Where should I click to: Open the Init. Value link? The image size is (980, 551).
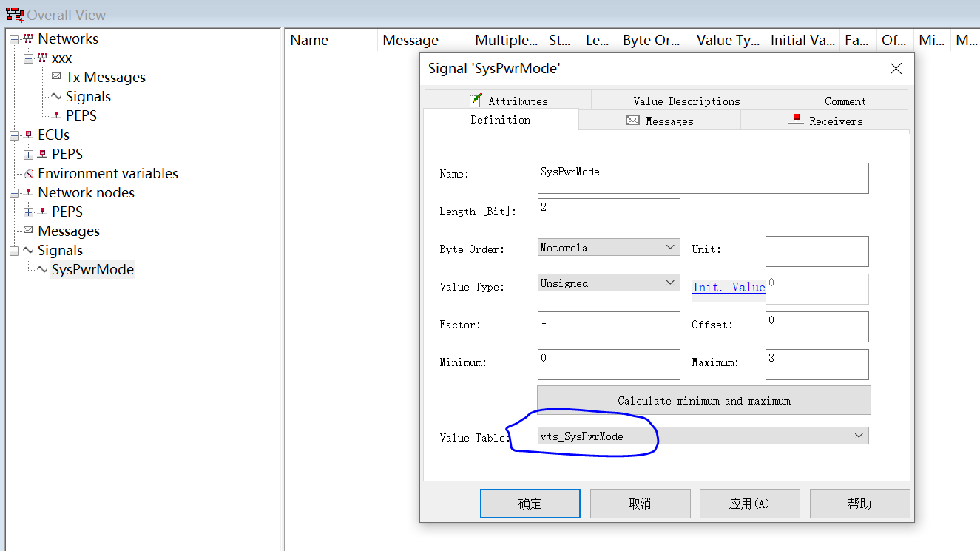pos(728,287)
